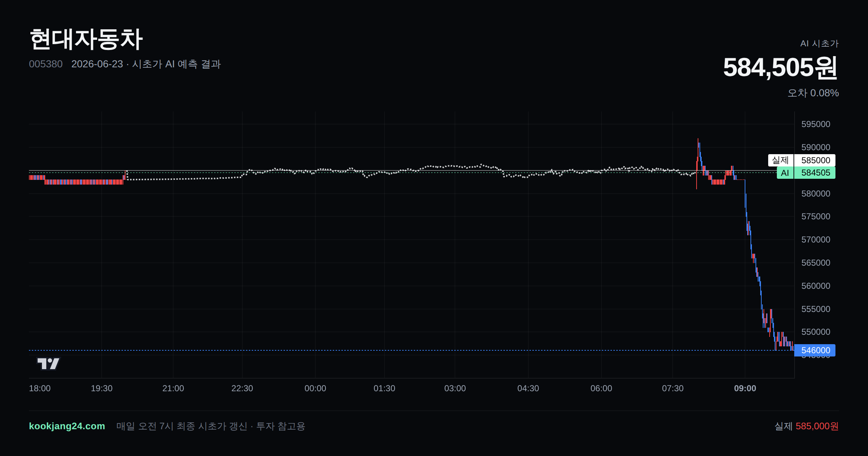Click the 570000 price axis label
The width and height of the screenshot is (868, 456).
coord(816,240)
